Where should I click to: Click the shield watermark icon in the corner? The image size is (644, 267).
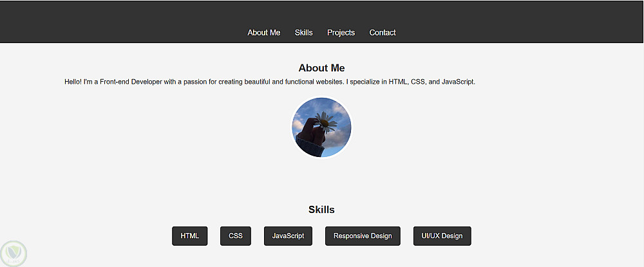pyautogui.click(x=13, y=252)
